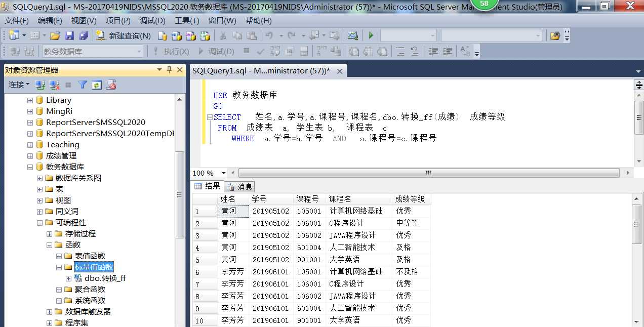Toggle Results to Text mode

point(353,51)
